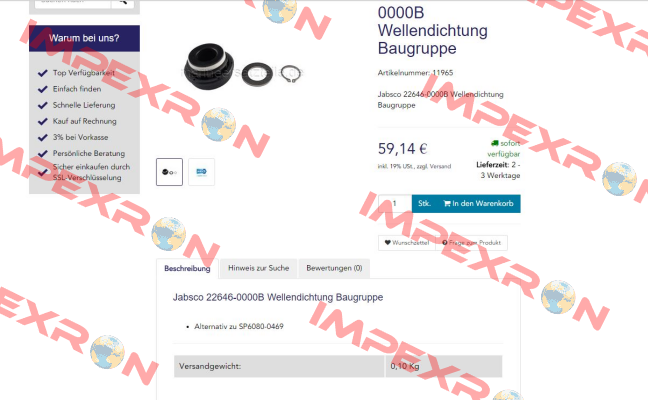Viewport: 648px width, 400px height.
Task: Select the second Jabsco logo thumbnail
Action: click(201, 172)
